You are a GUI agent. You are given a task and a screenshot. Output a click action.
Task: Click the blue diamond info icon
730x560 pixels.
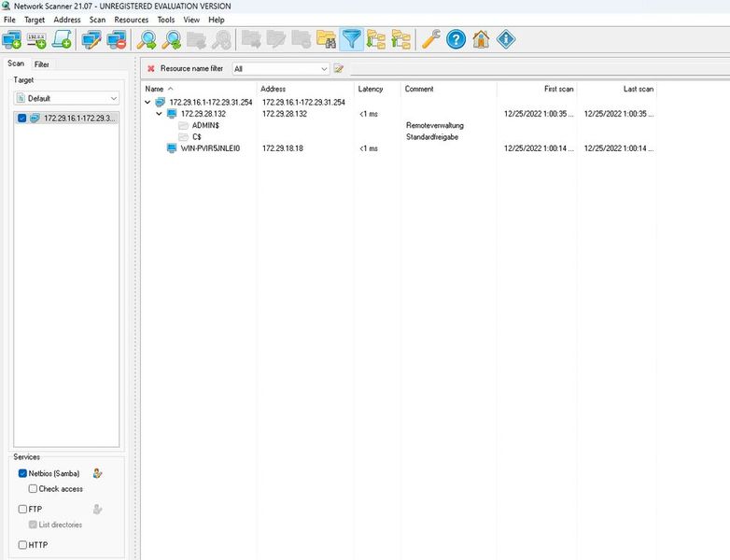[506, 39]
